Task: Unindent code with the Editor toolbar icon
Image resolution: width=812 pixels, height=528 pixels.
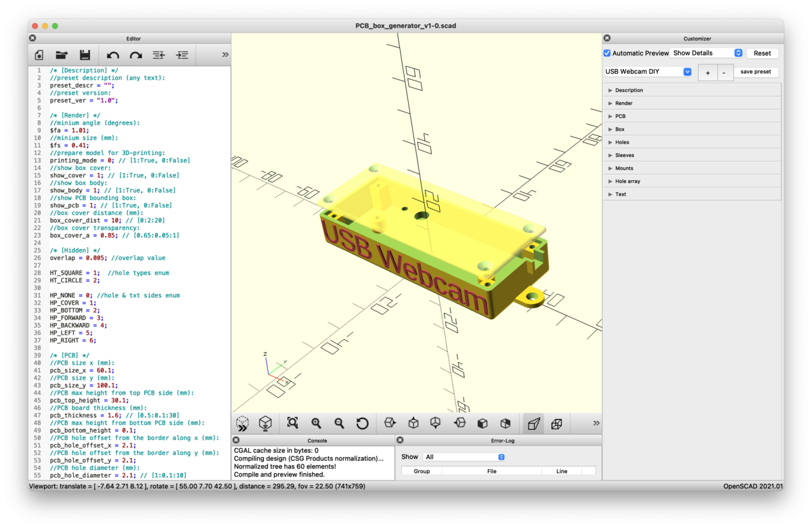Action: point(159,55)
